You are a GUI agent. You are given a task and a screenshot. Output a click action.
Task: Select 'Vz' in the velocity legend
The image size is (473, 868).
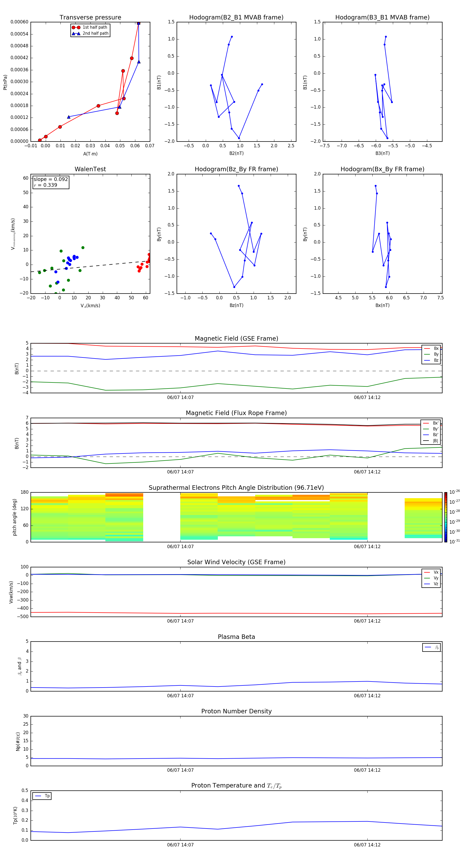(x=431, y=584)
